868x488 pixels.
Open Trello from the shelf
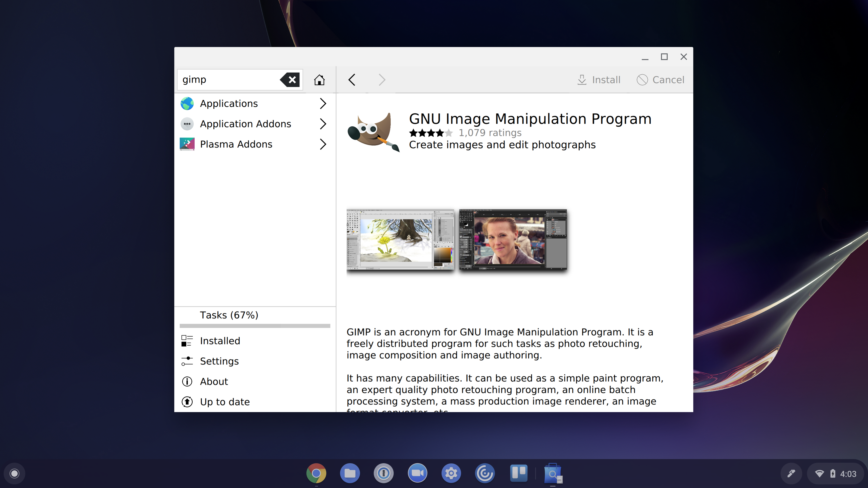(519, 474)
